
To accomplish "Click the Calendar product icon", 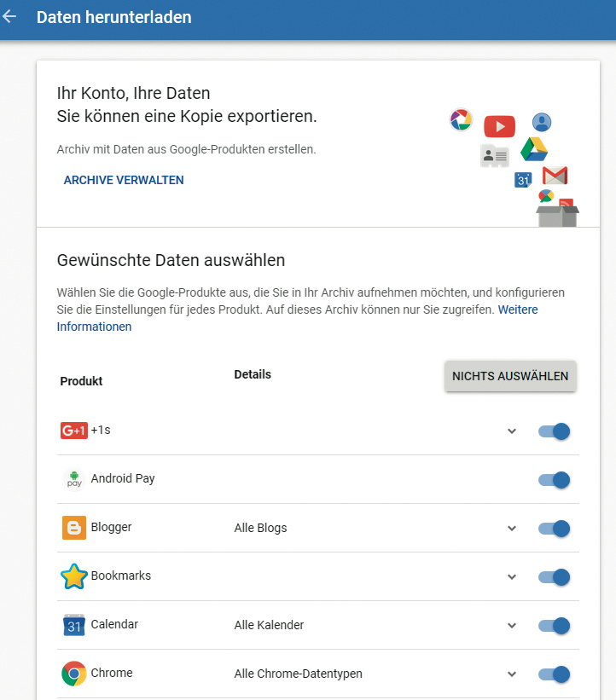I will coord(74,625).
